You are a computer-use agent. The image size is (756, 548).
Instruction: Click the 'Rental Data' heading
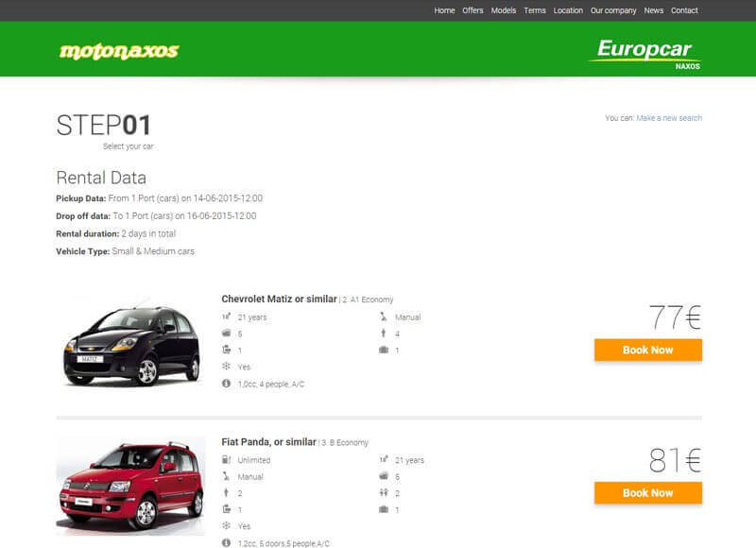point(101,178)
